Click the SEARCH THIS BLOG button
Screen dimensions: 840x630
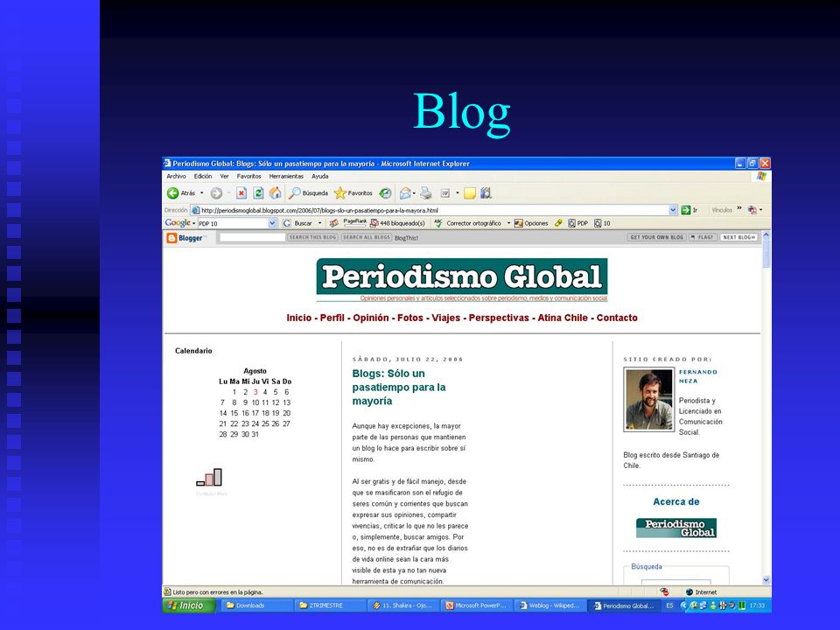[313, 237]
